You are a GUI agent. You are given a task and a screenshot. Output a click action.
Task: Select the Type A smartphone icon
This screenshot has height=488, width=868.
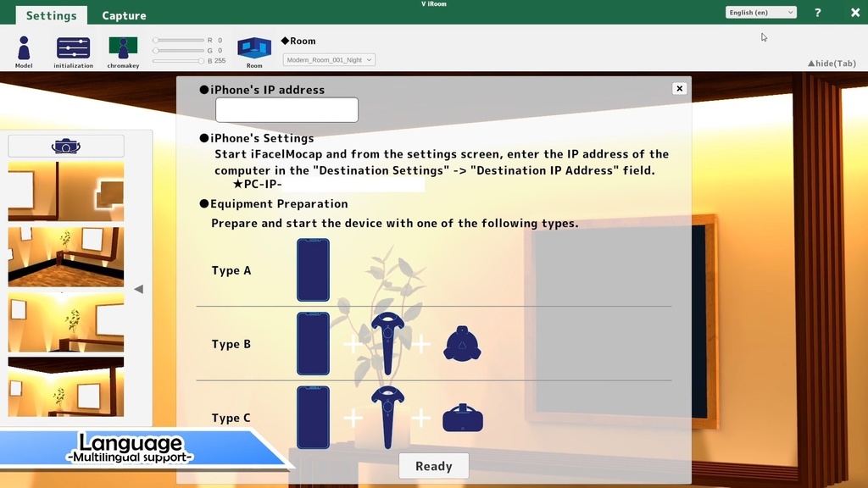tap(313, 269)
